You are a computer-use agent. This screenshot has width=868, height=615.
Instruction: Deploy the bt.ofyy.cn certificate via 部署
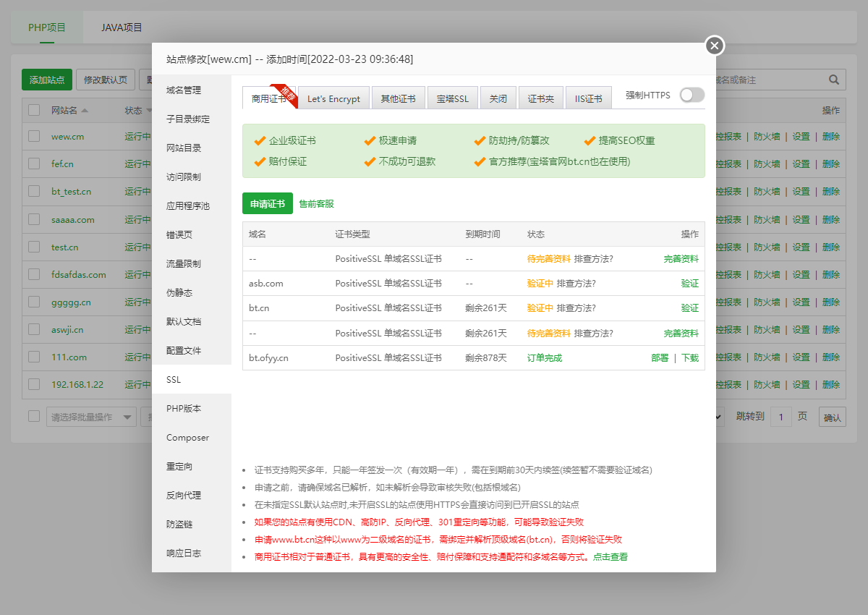tap(660, 358)
